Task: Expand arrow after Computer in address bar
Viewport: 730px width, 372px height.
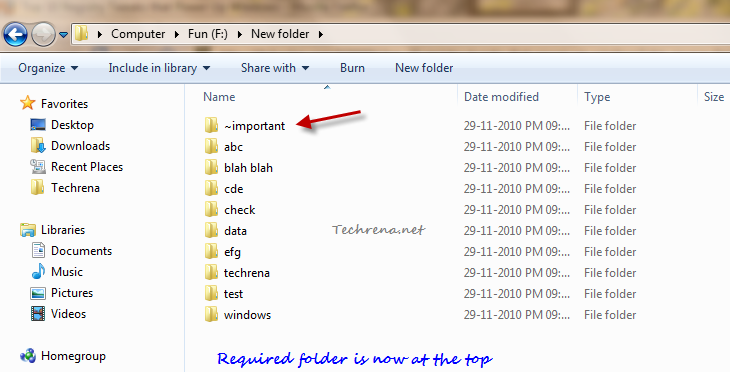Action: (x=177, y=34)
